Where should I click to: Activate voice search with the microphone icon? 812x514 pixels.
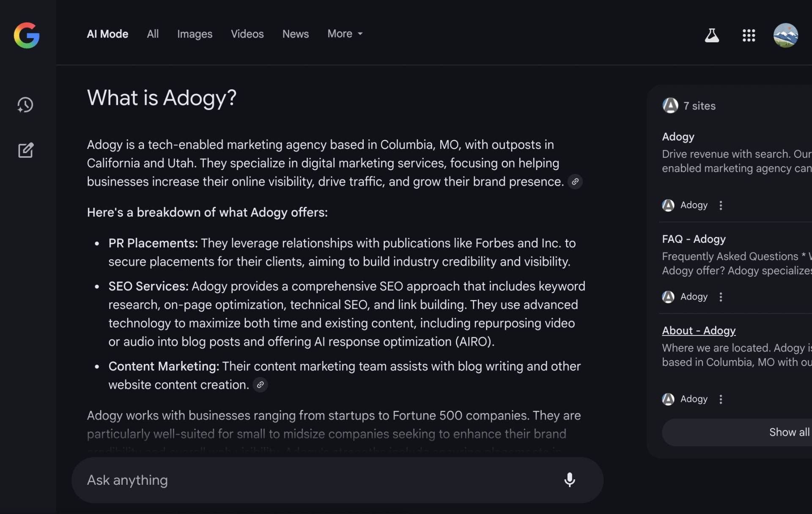(570, 480)
